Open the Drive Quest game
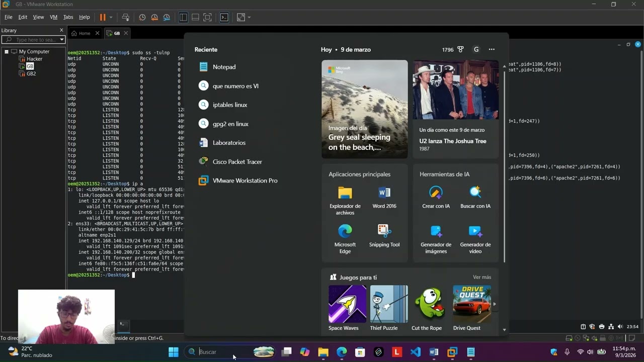Image resolution: width=644 pixels, height=362 pixels. [x=472, y=308]
